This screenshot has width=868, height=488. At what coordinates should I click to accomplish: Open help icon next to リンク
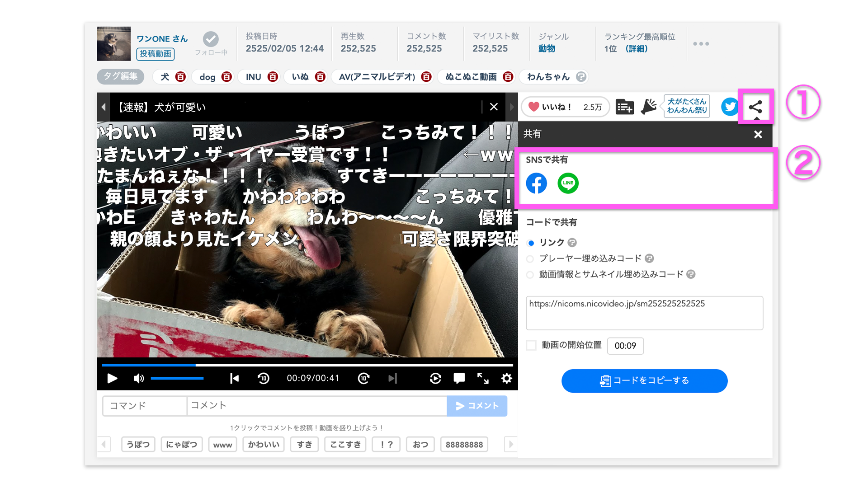tap(572, 243)
